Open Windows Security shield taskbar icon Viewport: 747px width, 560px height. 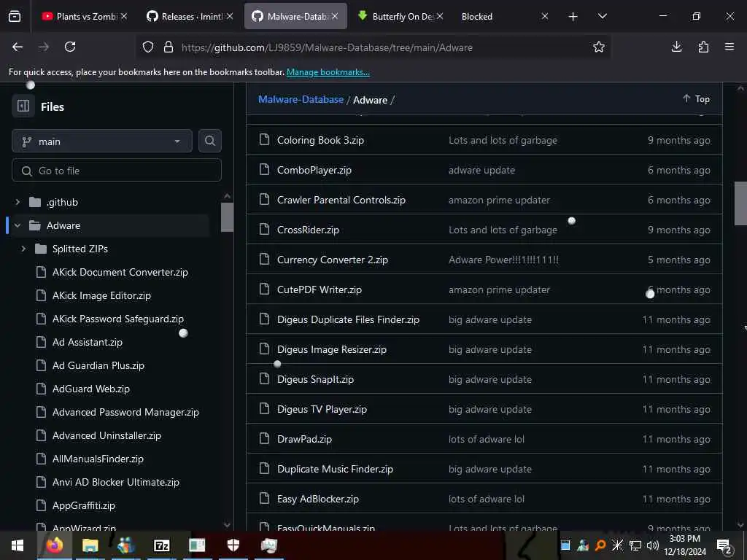[x=233, y=545]
